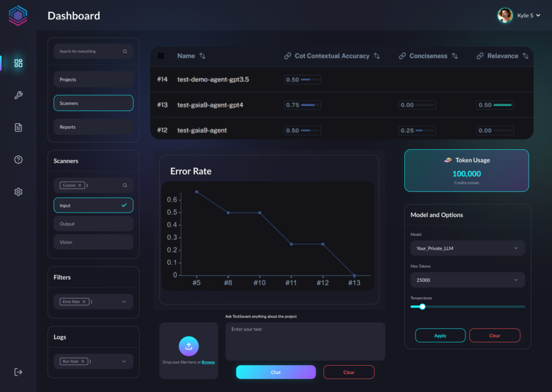
Task: Click the logout icon at sidebar bottom
Action: [x=18, y=372]
